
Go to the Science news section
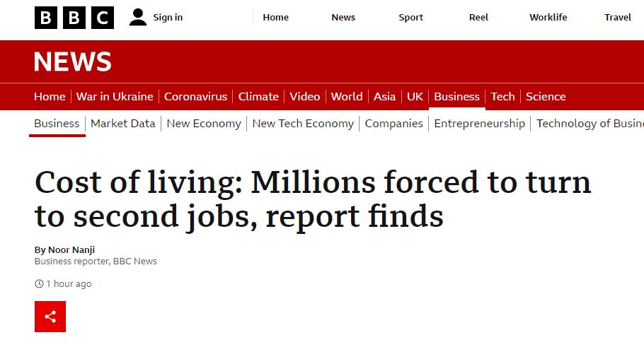(546, 96)
